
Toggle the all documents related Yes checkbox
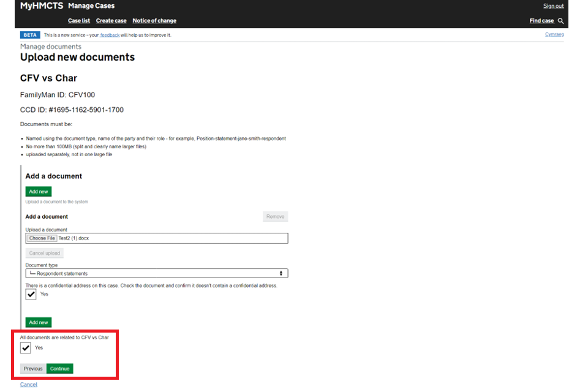tap(26, 348)
